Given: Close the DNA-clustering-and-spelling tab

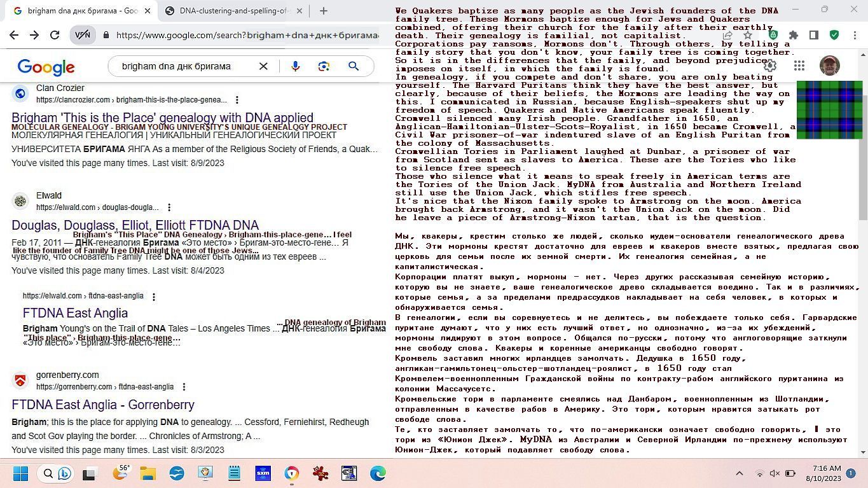Looking at the screenshot, I should (x=300, y=11).
